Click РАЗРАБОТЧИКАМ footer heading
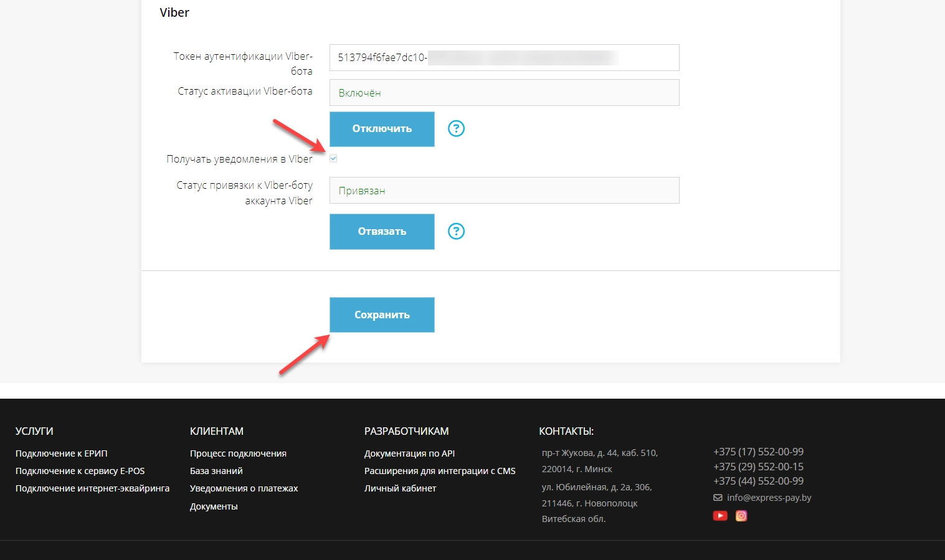Screen dimensions: 945x560 click(x=406, y=431)
